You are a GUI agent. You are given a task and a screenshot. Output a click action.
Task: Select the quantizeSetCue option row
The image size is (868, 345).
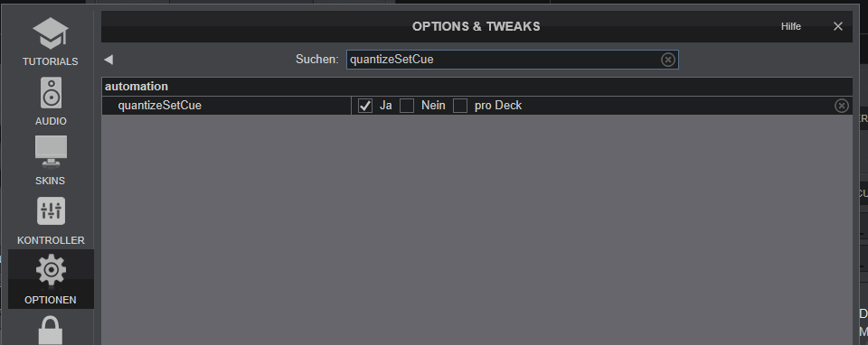click(476, 106)
